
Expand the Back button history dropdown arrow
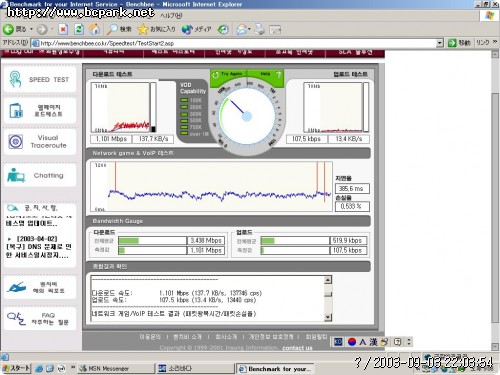pyautogui.click(x=32, y=29)
